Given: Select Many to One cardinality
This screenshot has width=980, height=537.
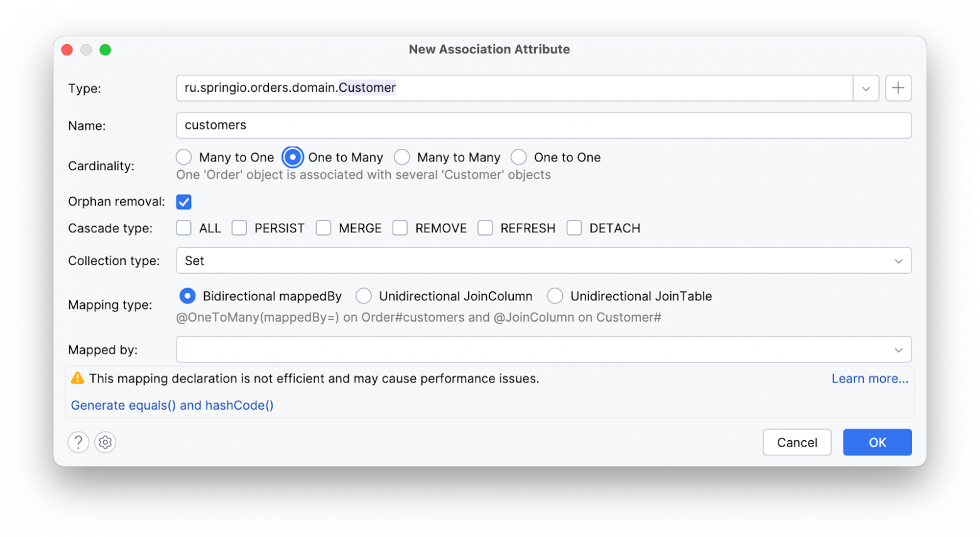Looking at the screenshot, I should pyautogui.click(x=183, y=157).
